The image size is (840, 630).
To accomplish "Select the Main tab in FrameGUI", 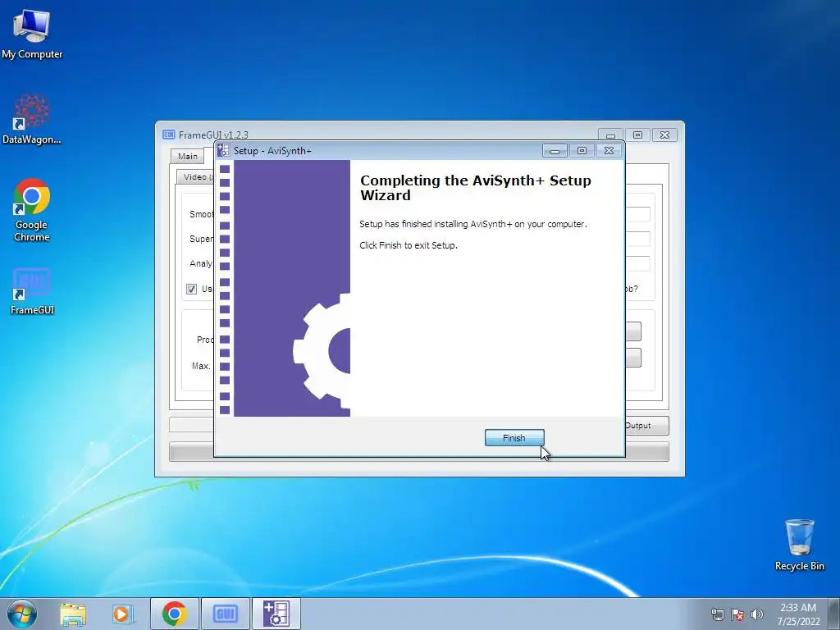I will click(x=188, y=156).
